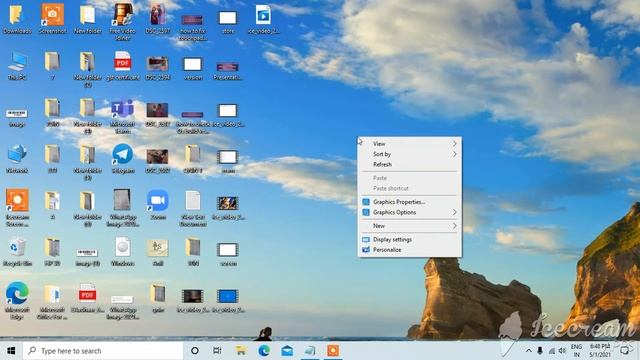
Task: Open Display settings from context menu
Action: [410, 239]
